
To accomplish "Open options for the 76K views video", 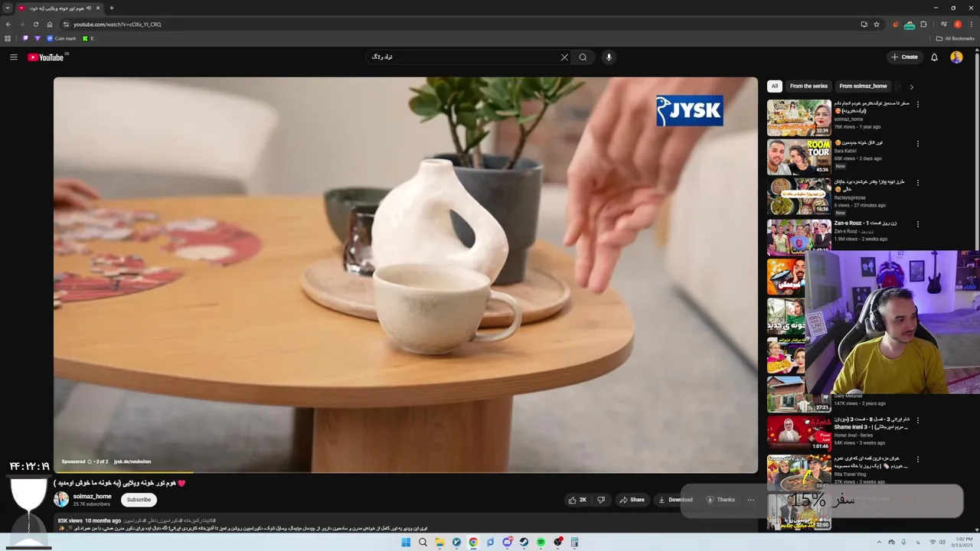I will pyautogui.click(x=918, y=104).
